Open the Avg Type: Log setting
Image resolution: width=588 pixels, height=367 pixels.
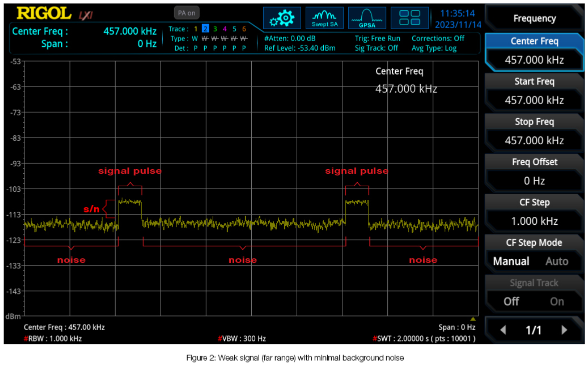point(434,49)
